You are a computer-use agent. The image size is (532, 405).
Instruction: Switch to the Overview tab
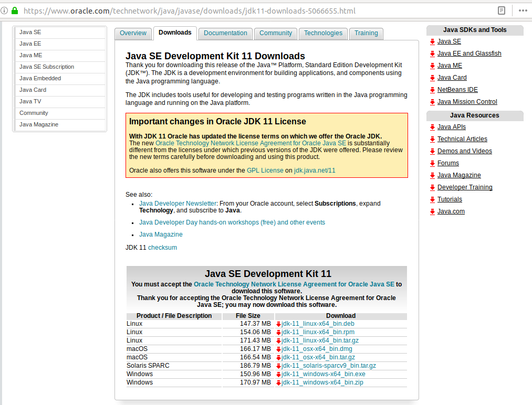tap(133, 33)
